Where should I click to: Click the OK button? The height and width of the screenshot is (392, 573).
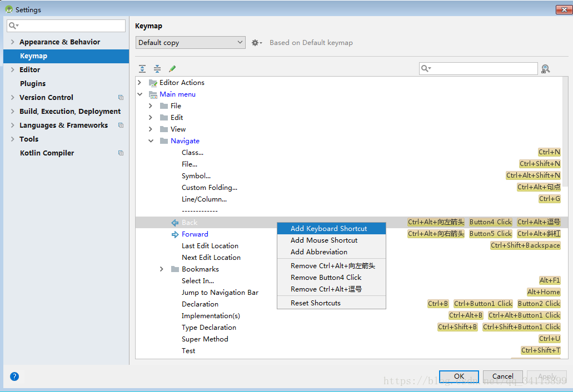[459, 376]
